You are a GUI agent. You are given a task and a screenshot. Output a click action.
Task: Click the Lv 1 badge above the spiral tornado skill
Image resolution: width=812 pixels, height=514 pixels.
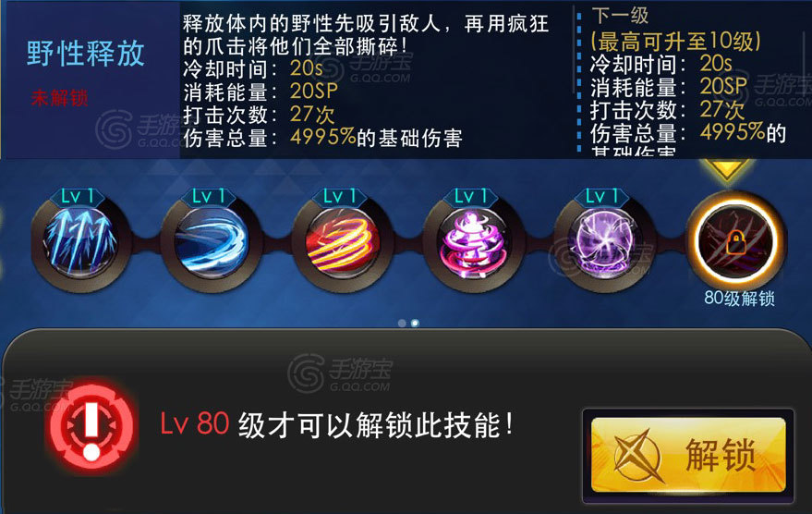[340, 197]
